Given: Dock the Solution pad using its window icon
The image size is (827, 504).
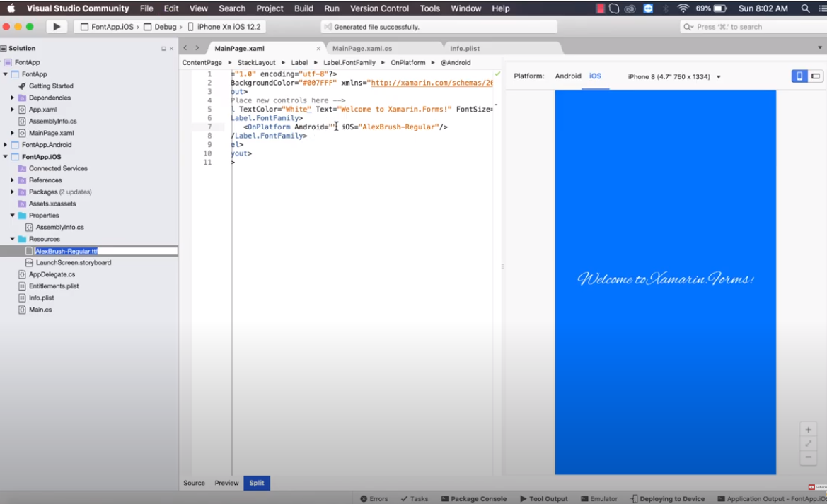Looking at the screenshot, I should (163, 49).
